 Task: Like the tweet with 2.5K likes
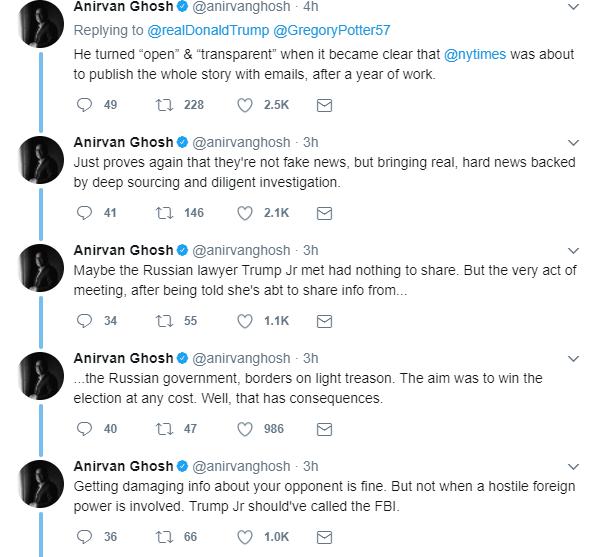pyautogui.click(x=245, y=105)
